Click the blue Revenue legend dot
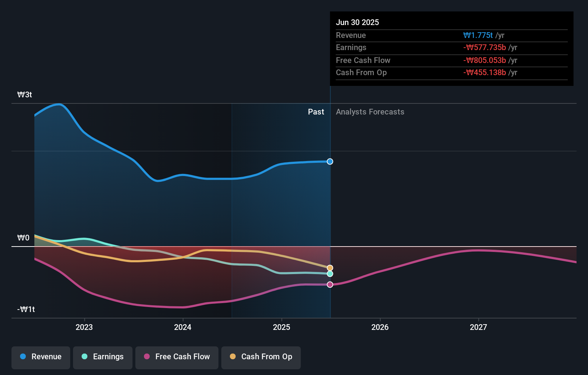 point(23,357)
